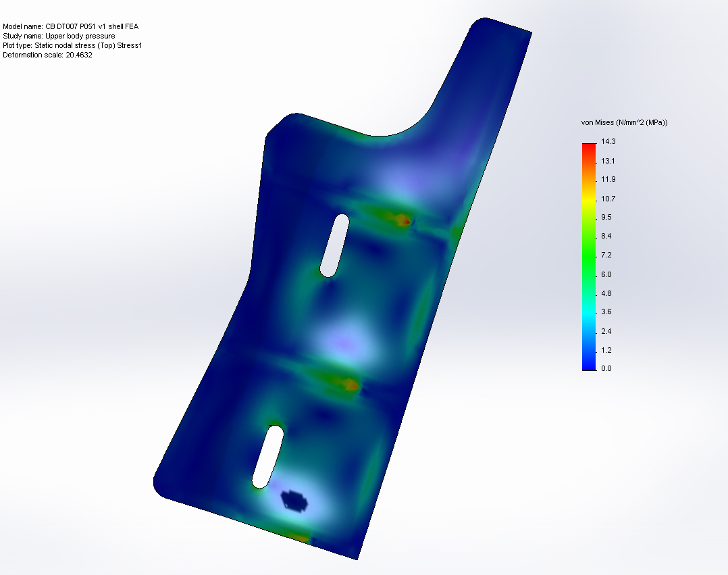Screen dimensions: 728x575
Task: Click the 'Study name: Upper body pressure' annotation
Action: tap(59, 36)
